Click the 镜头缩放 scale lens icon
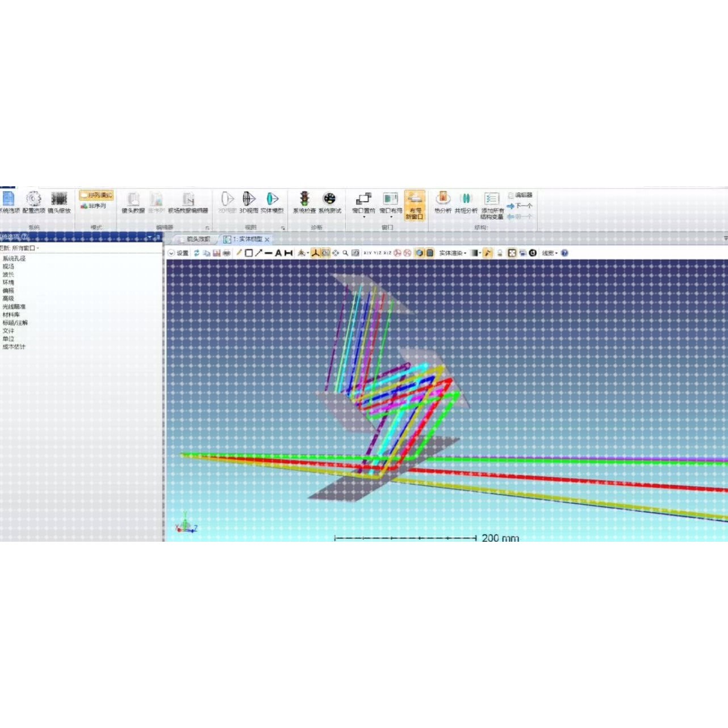728x728 pixels. coord(59,202)
